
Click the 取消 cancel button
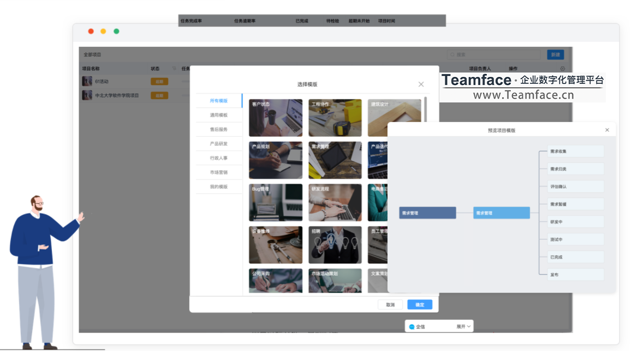pos(390,305)
